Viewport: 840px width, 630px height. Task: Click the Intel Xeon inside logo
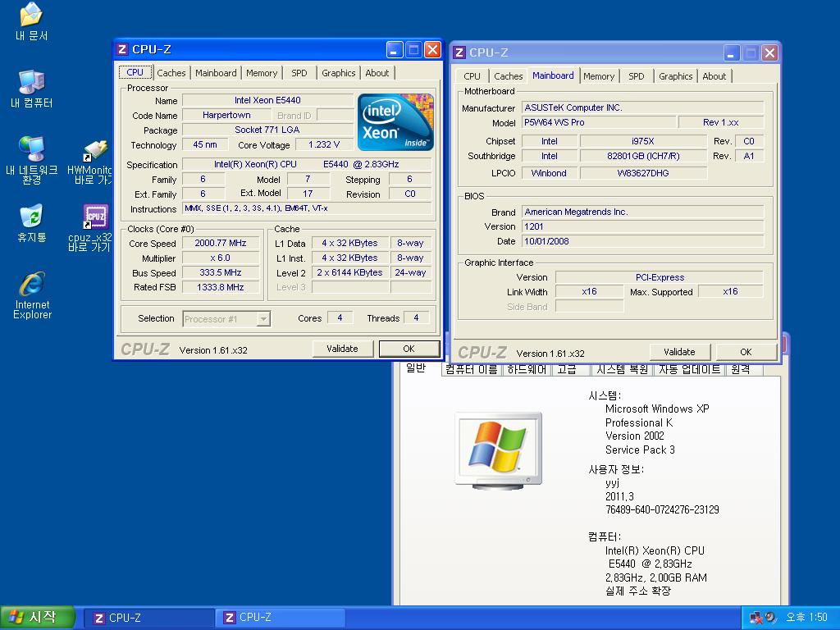[395, 122]
